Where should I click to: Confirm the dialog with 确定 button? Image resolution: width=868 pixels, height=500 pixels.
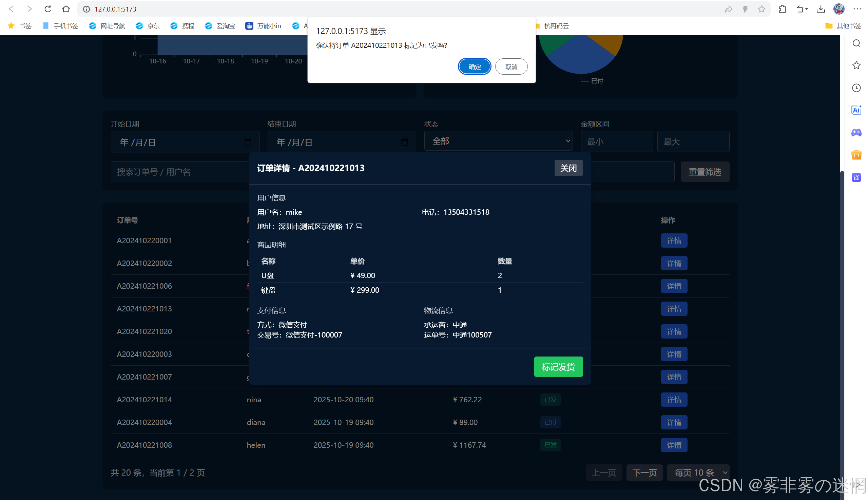(474, 66)
